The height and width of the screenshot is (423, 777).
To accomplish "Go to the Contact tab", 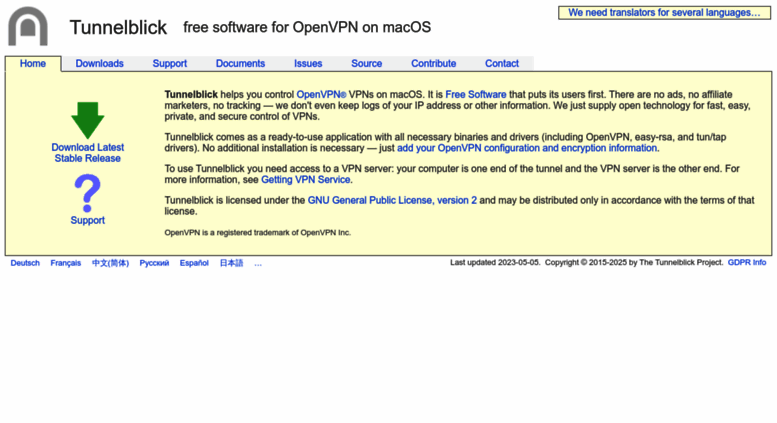I will [x=501, y=63].
